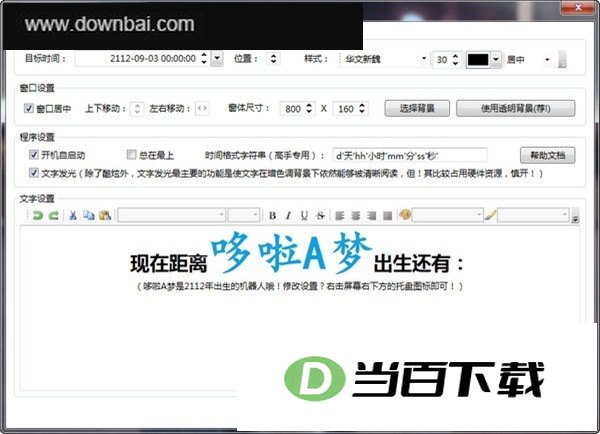Enable 总在最上 checkbox
Screen dimensions: 600x434
click(x=131, y=155)
